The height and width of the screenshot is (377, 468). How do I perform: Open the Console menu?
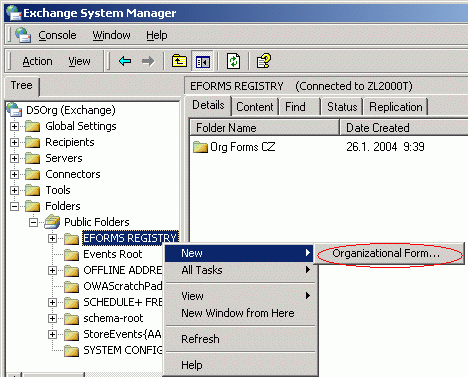pyautogui.click(x=57, y=35)
